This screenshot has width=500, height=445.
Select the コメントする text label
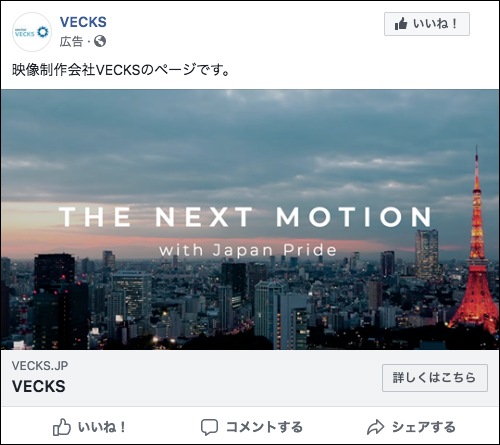point(264,427)
